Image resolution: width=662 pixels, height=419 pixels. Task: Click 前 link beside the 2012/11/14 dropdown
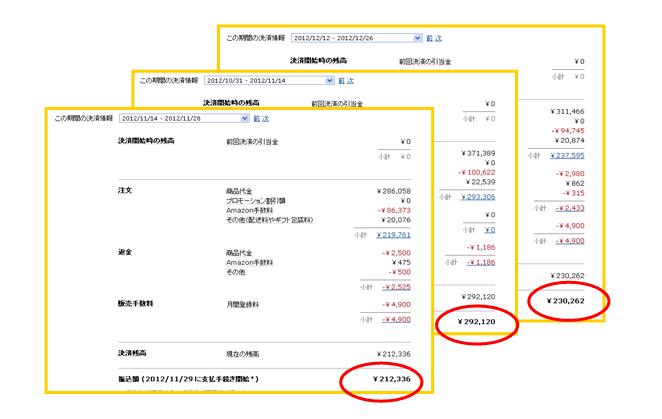[258, 119]
